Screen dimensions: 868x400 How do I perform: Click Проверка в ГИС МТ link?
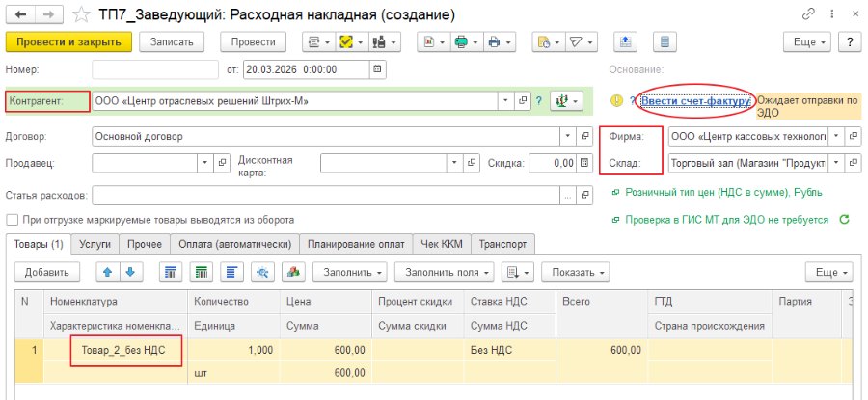(727, 220)
